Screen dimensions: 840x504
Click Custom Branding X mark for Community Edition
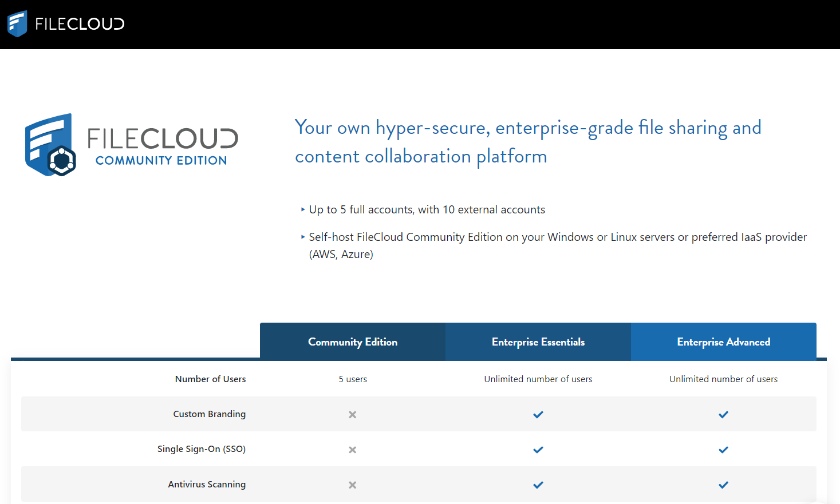tap(353, 415)
